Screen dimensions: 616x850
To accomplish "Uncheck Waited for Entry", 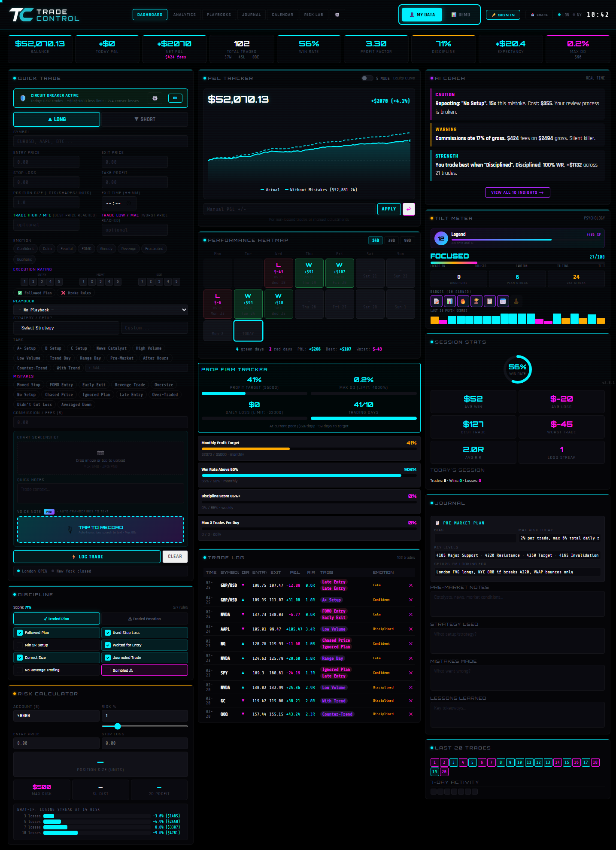I will [x=108, y=645].
